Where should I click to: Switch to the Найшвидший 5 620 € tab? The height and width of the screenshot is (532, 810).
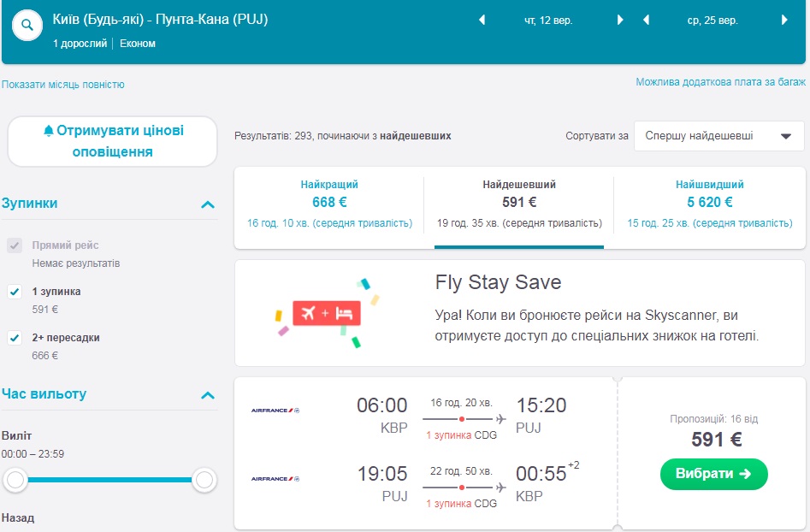709,203
